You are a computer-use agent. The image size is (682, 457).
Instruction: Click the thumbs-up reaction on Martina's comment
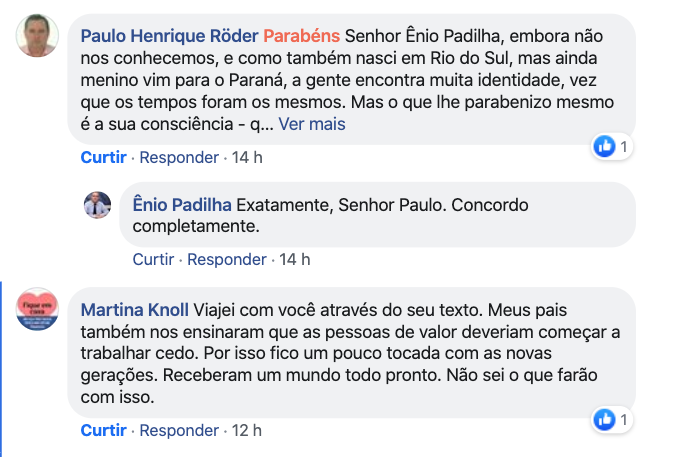coord(604,420)
